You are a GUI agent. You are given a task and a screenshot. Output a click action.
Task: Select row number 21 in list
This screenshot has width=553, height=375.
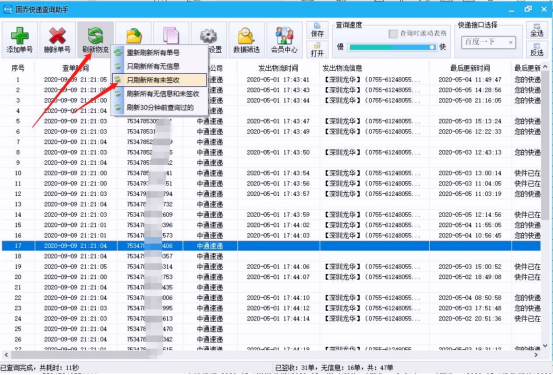pos(18,288)
